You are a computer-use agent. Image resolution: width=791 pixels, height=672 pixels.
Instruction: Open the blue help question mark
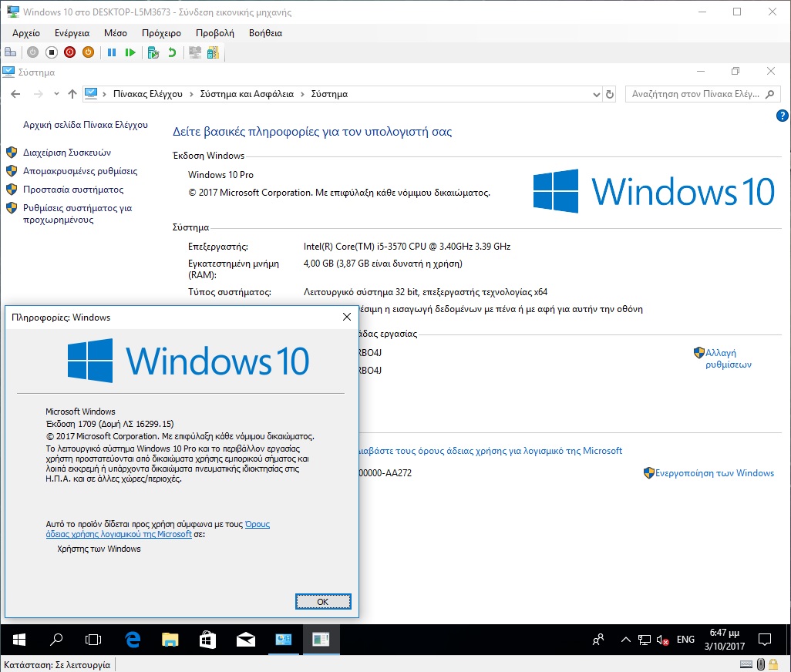click(782, 116)
